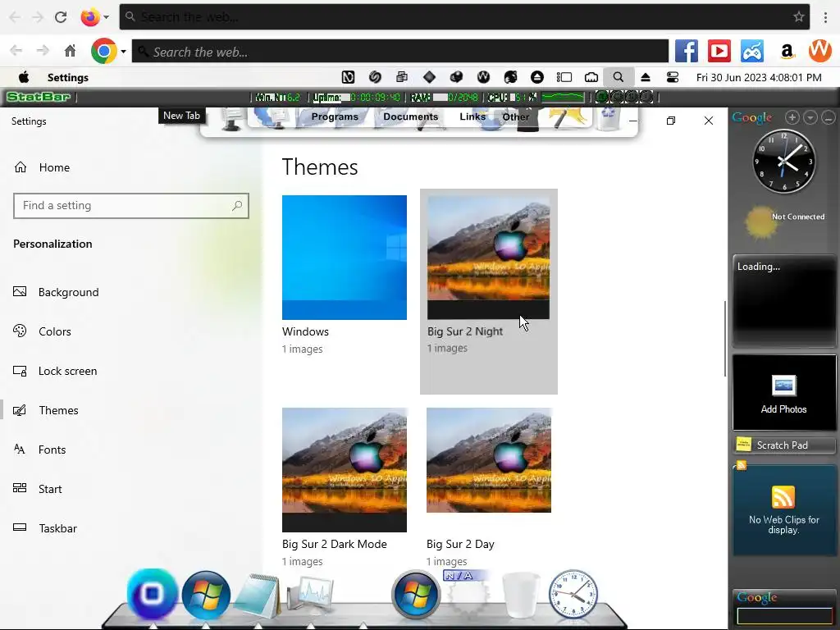Open the Documents tab in launcher
Screen dimensions: 840x630
tap(411, 116)
